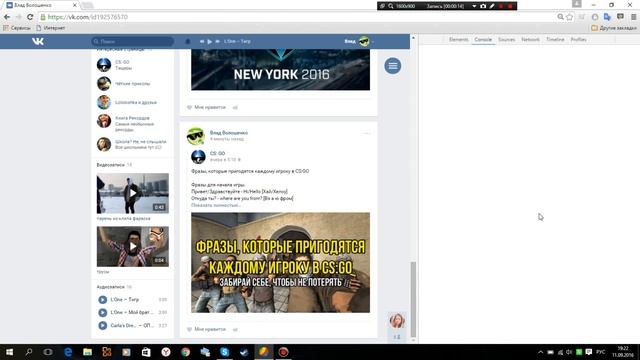
Task: Open Steam from the taskbar
Action: (244, 352)
